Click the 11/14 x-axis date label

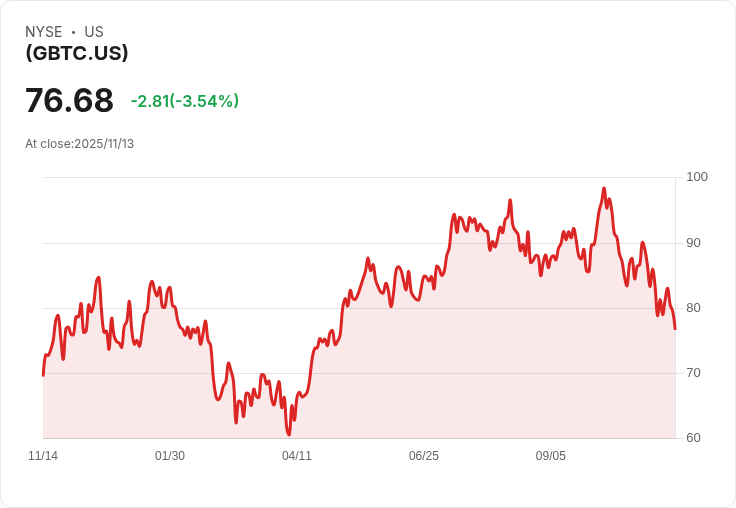[43, 456]
